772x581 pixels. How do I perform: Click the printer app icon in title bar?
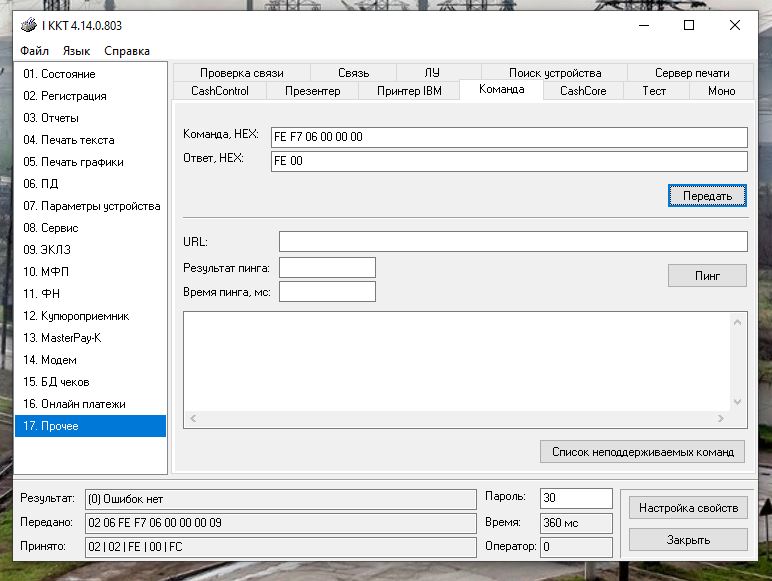pyautogui.click(x=29, y=25)
